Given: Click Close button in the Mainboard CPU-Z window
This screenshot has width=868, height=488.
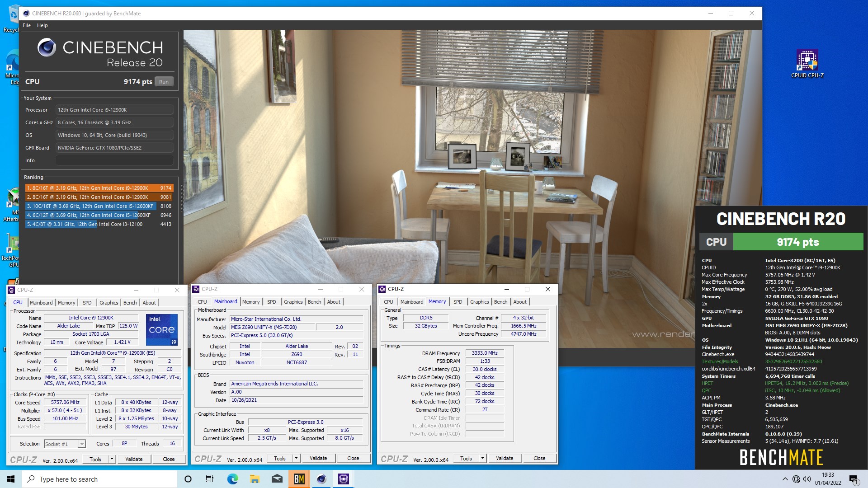Looking at the screenshot, I should coord(353,458).
